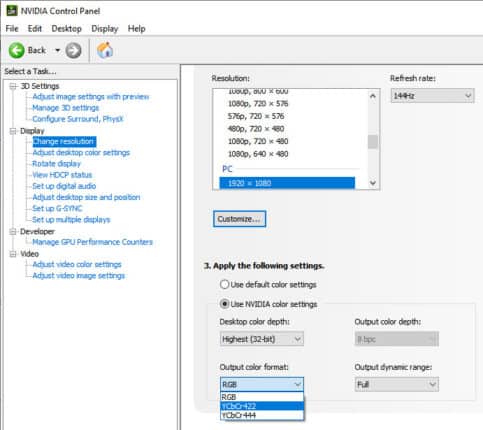Choose YCbCr422 in the format list
The width and height of the screenshot is (483, 430).
[x=262, y=406]
